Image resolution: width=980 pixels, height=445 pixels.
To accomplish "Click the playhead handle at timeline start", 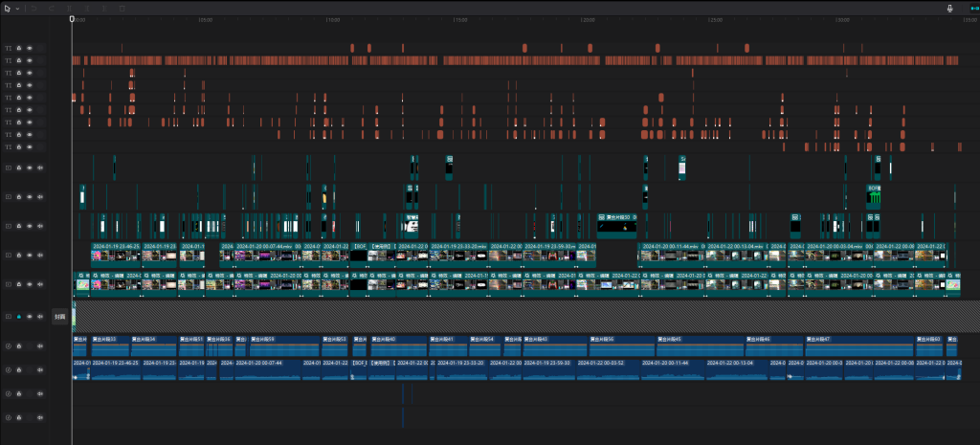I will (x=72, y=18).
